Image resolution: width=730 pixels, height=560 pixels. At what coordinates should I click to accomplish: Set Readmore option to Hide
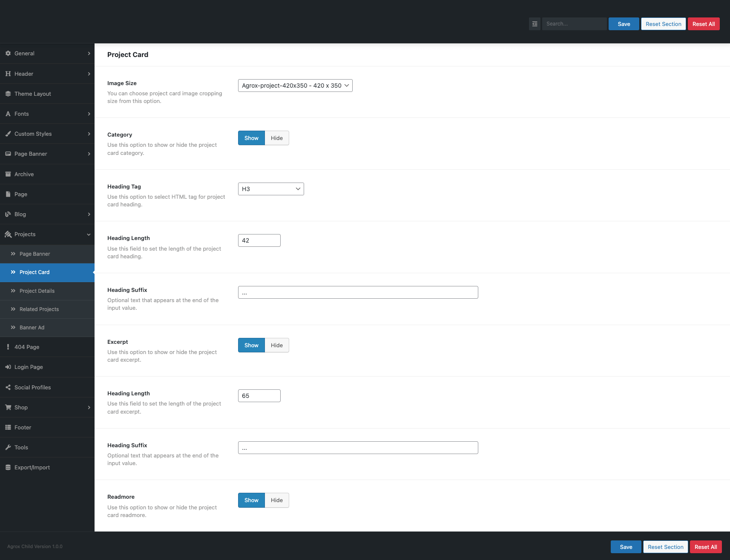coord(277,500)
